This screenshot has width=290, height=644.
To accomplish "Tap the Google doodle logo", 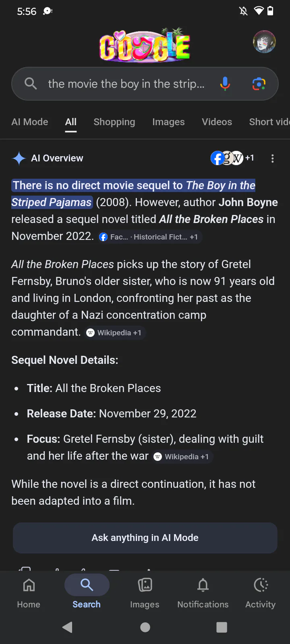I will 145,45.
